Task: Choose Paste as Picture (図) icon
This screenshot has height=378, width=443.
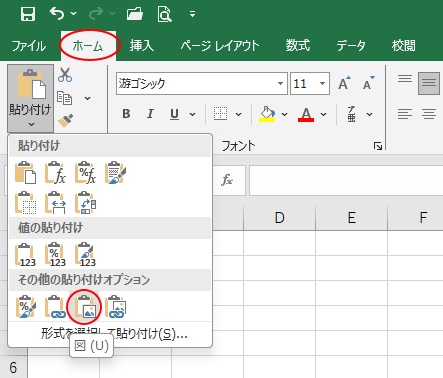Action: (85, 307)
